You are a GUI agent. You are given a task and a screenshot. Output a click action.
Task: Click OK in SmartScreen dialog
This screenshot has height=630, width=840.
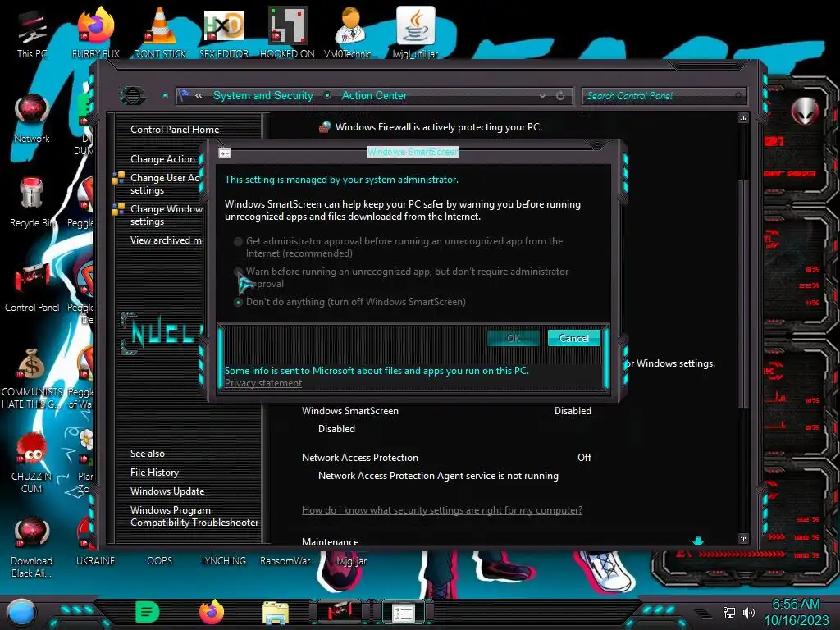(514, 338)
